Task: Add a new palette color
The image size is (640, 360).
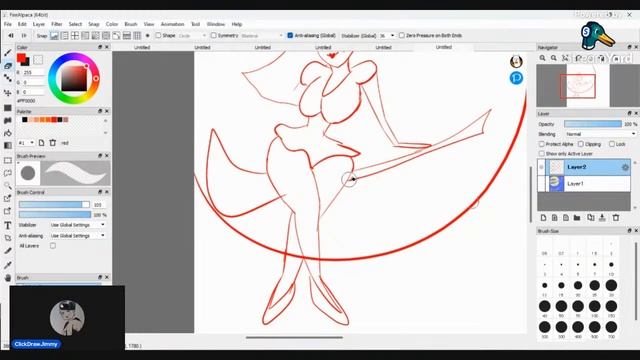Action: click(41, 143)
